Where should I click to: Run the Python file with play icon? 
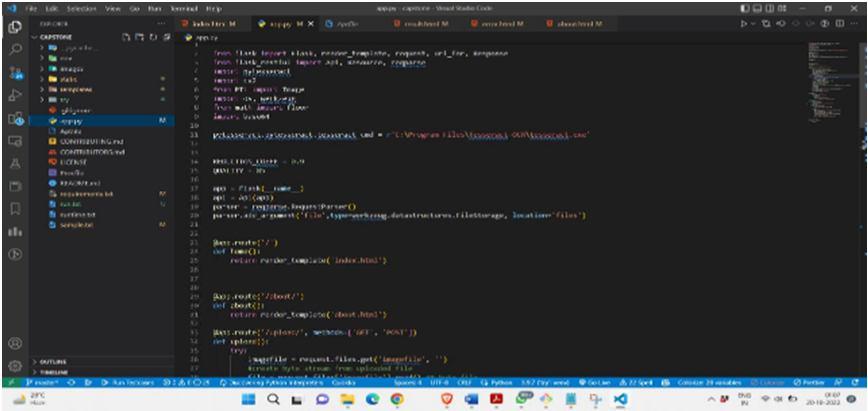(744, 24)
